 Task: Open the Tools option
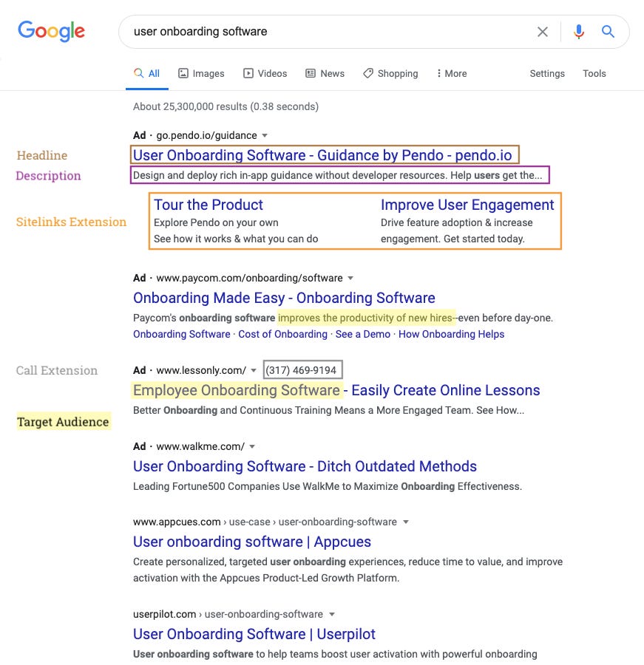tap(594, 73)
